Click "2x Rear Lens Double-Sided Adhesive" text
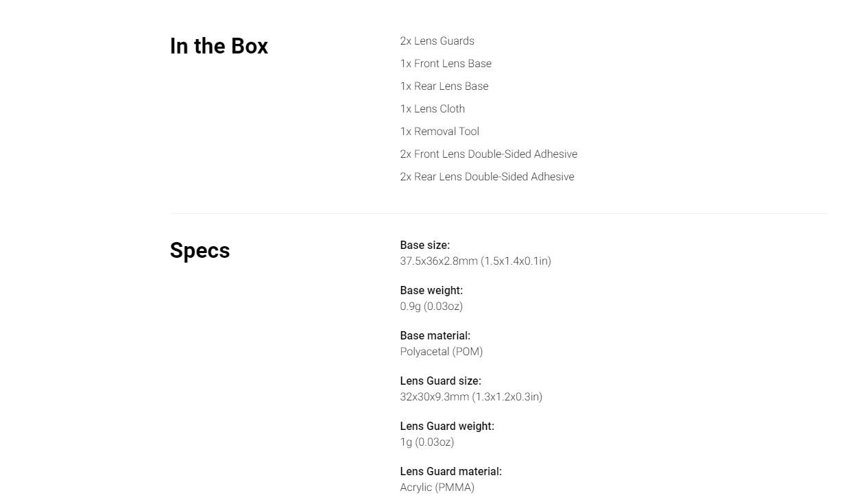 pyautogui.click(x=487, y=177)
